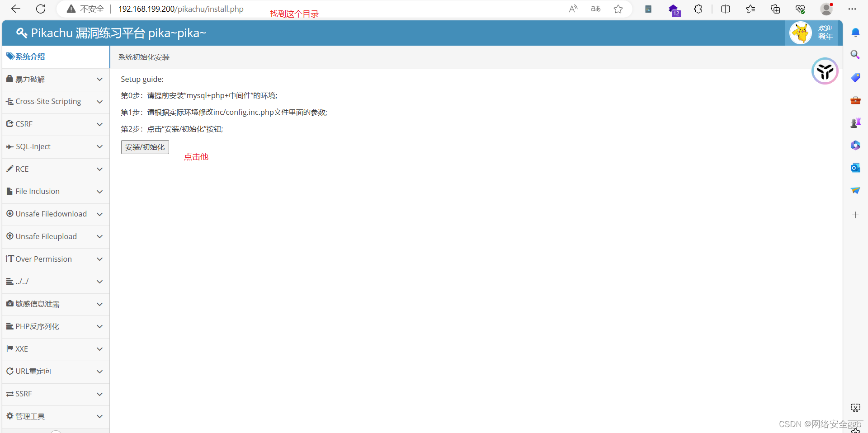Open the browser settings and more menu
Screen dimensions: 868x433
point(852,9)
